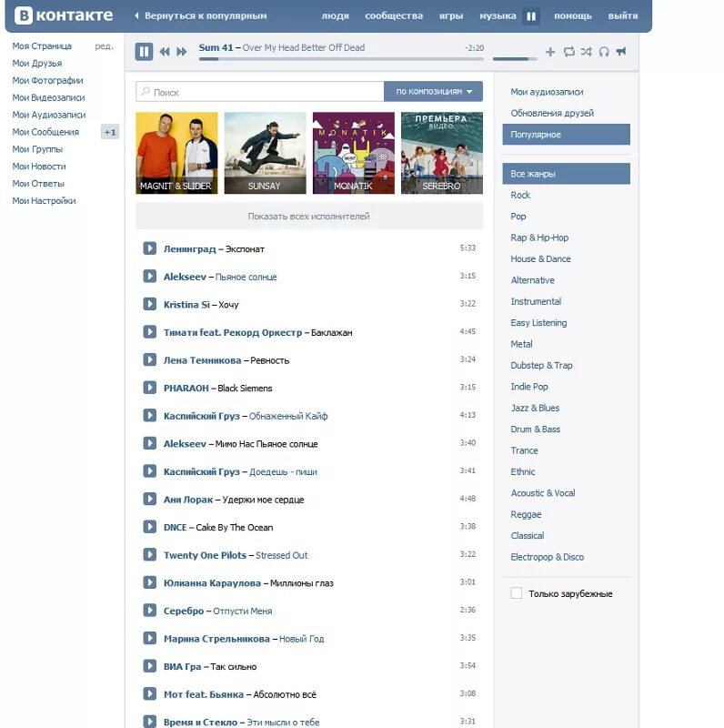724x728 pixels.
Task: Open музыка in the top menu
Action: (x=498, y=15)
